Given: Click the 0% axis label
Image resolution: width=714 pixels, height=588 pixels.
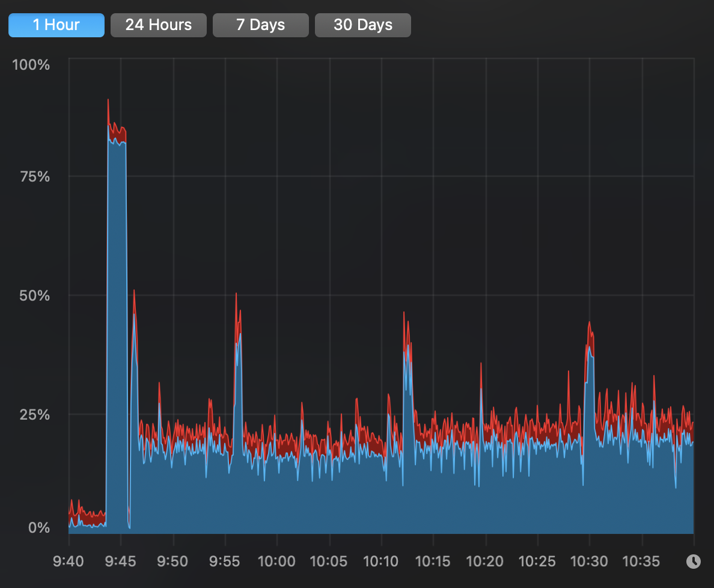Looking at the screenshot, I should 39,527.
